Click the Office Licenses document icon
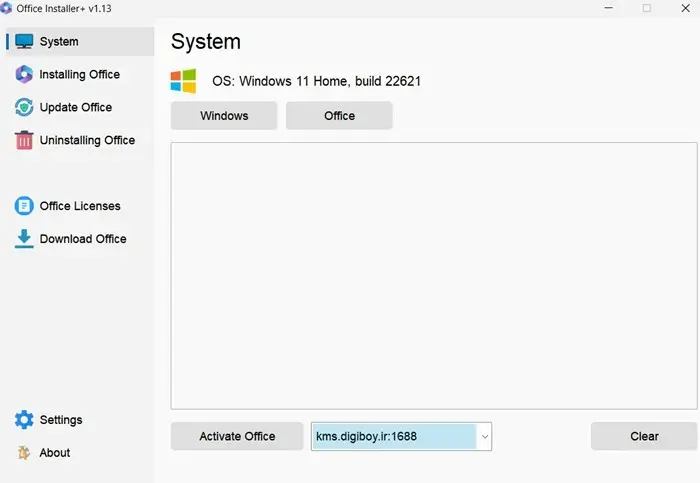The height and width of the screenshot is (483, 700). click(x=24, y=206)
